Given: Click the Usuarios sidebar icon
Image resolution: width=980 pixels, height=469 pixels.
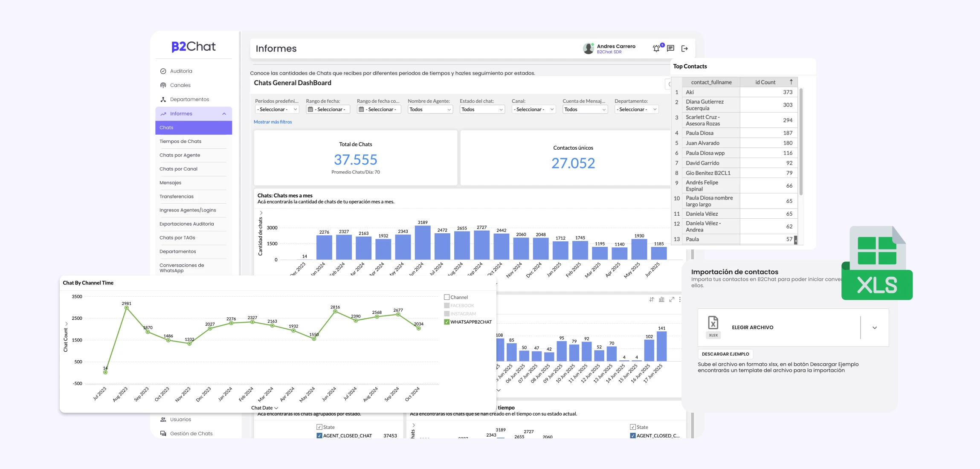Looking at the screenshot, I should click(x=163, y=420).
